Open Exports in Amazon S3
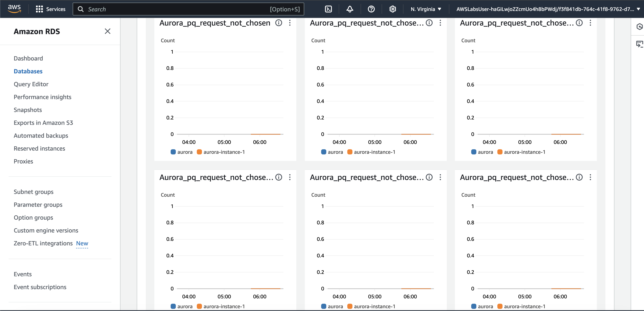Viewport: 644px width, 311px height. click(x=43, y=123)
